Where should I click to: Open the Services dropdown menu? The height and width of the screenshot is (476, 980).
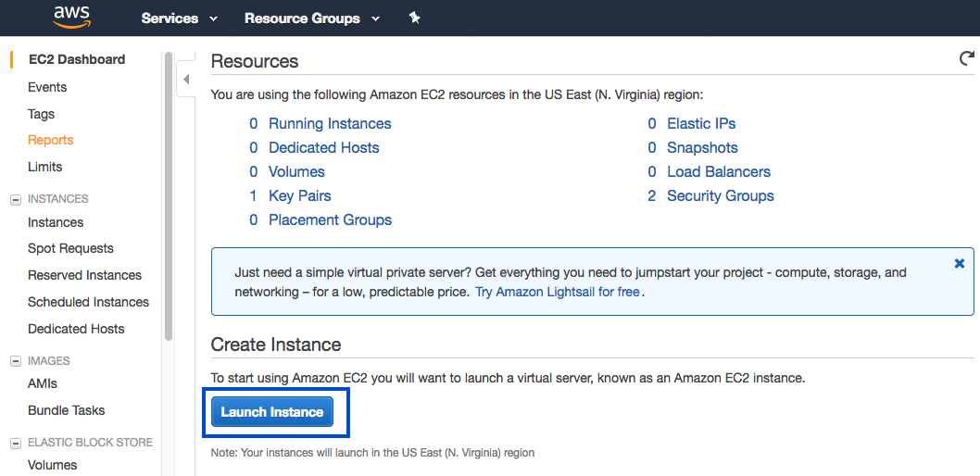(180, 19)
